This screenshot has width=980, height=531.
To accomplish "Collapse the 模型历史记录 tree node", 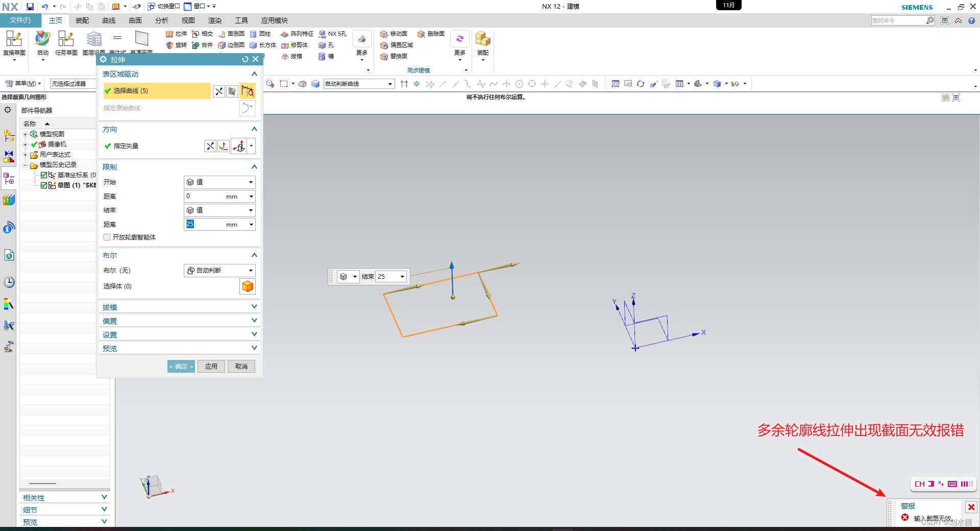I will click(x=25, y=165).
